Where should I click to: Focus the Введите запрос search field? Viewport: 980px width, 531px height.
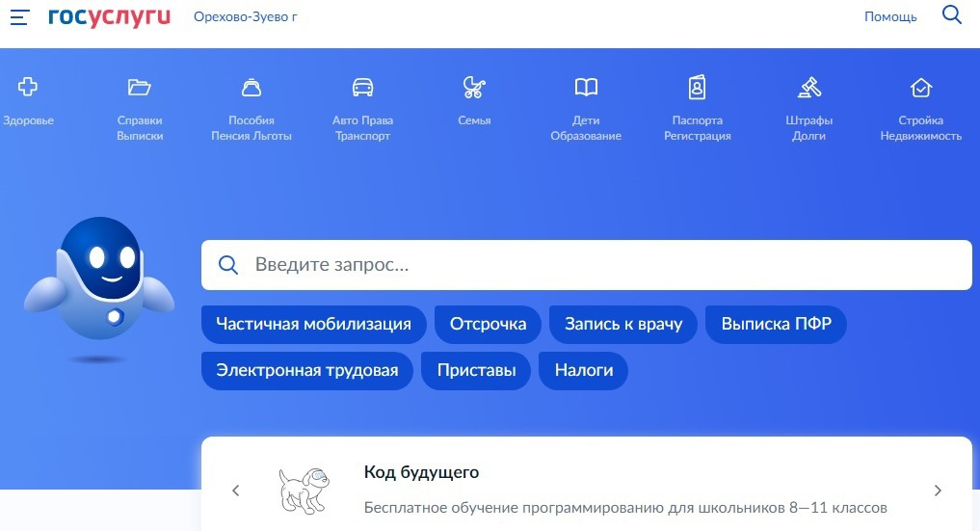tap(586, 265)
